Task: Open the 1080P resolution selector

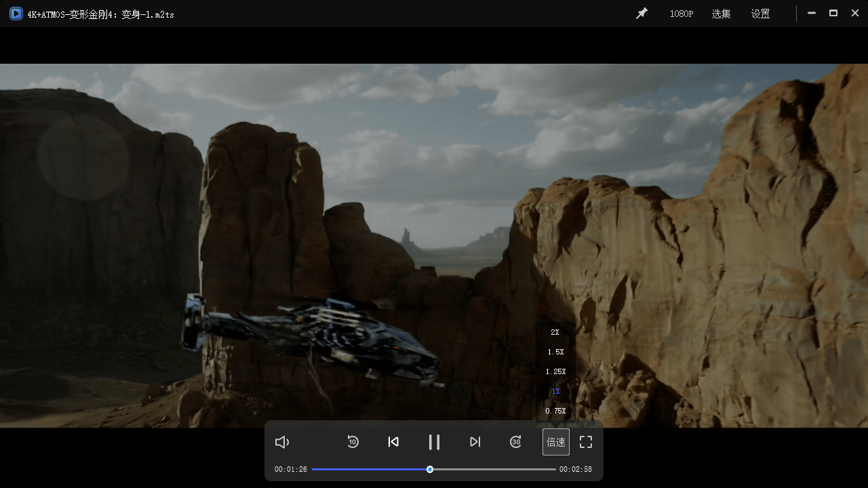Action: pyautogui.click(x=682, y=14)
